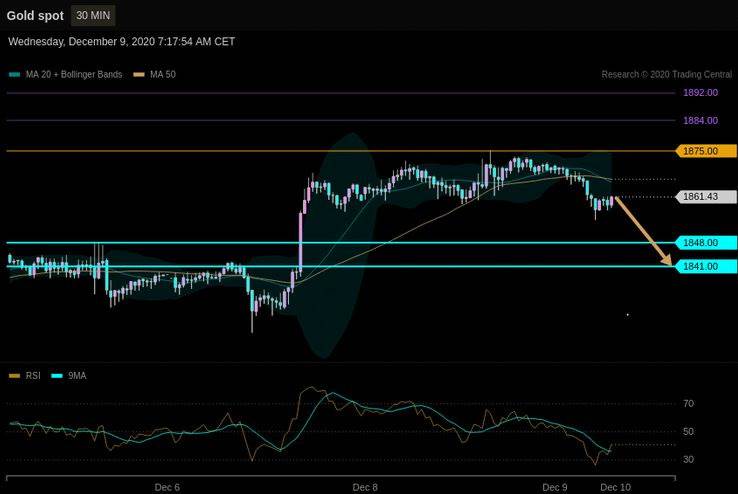Click the cyan 1848.00 support price tag
The width and height of the screenshot is (738, 494).
(x=706, y=243)
